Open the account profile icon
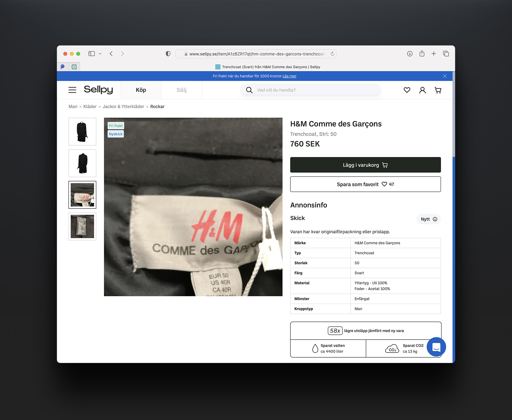Viewport: 512px width, 420px height. (x=422, y=90)
